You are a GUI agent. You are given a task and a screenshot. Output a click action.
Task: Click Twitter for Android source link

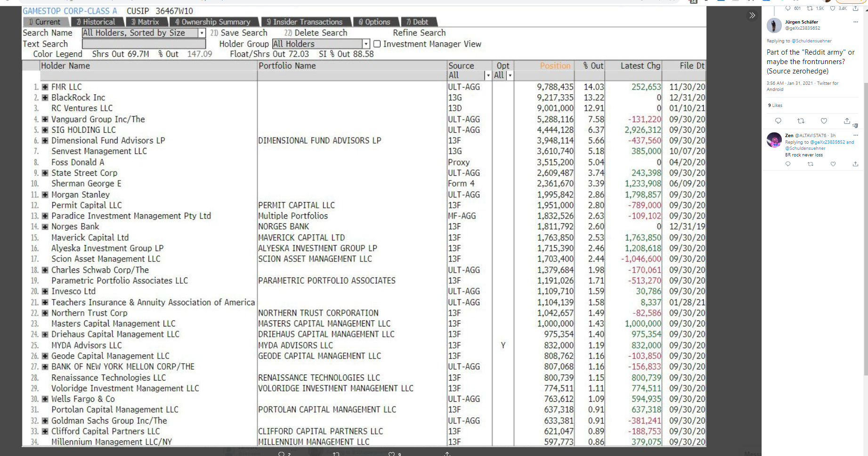803,86
